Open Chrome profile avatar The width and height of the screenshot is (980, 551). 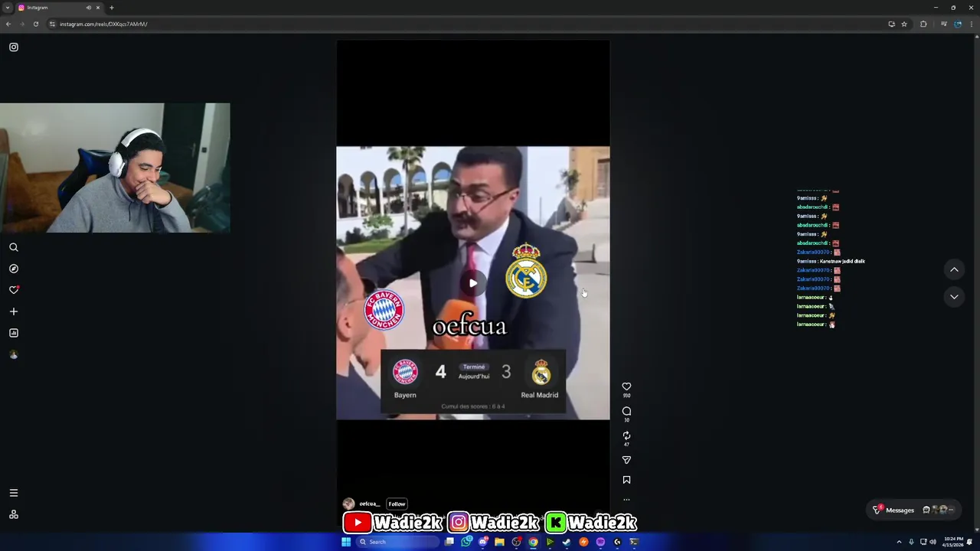958,24
